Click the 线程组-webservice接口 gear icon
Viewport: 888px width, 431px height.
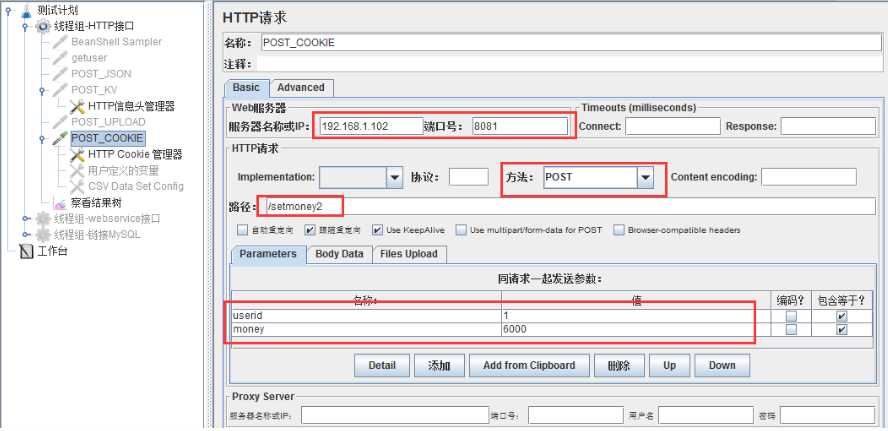(43, 219)
